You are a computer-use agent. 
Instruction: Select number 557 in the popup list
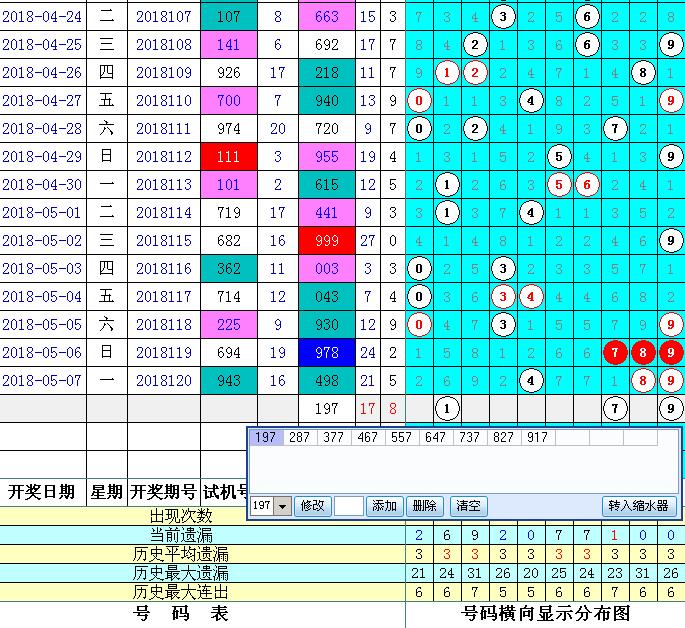[x=402, y=437]
